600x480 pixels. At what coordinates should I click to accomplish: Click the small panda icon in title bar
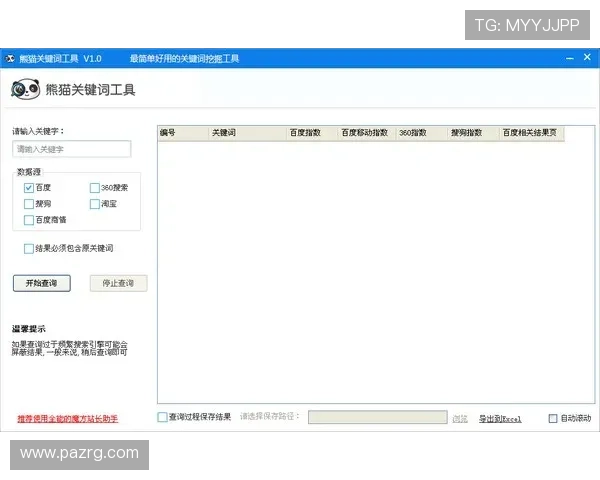[x=10, y=59]
